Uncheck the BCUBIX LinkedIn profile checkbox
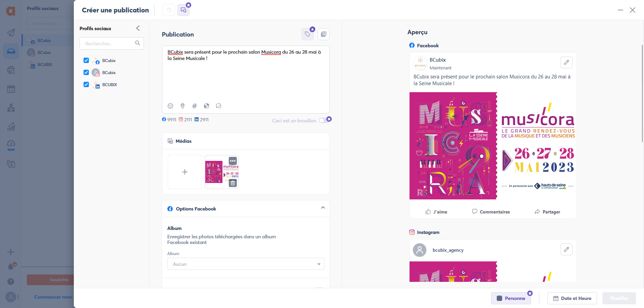 click(x=86, y=84)
